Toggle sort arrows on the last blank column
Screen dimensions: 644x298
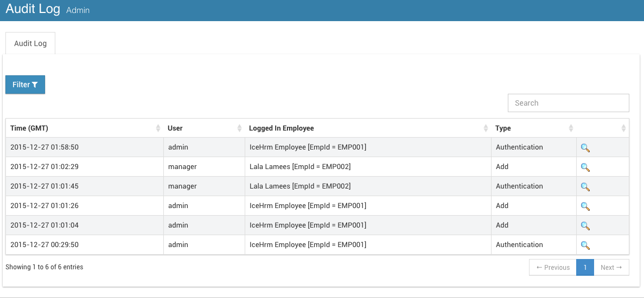pos(623,128)
